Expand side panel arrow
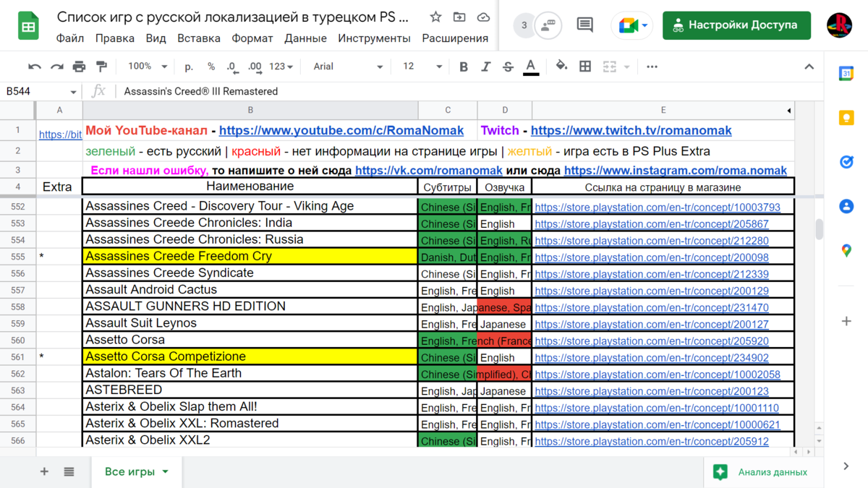 click(846, 466)
